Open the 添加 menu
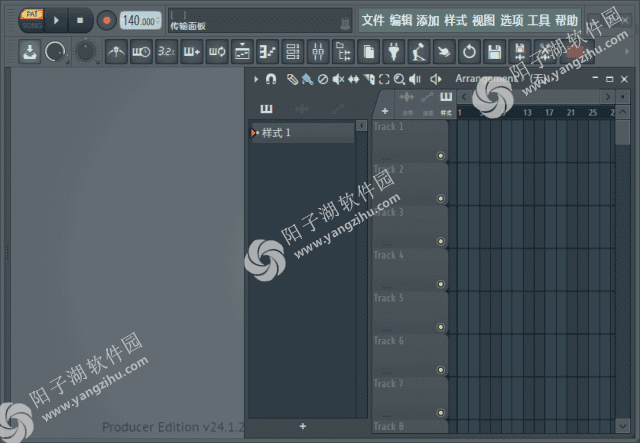The width and height of the screenshot is (640, 443). pyautogui.click(x=427, y=20)
